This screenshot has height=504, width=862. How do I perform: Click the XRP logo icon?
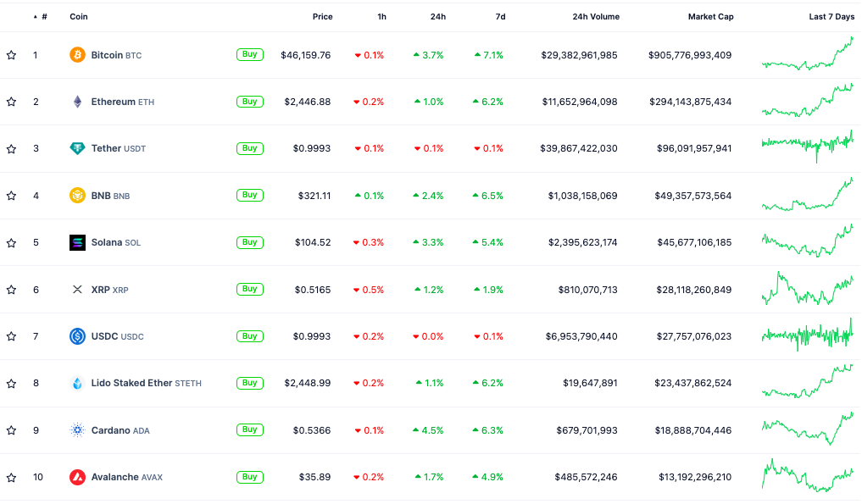coord(77,290)
